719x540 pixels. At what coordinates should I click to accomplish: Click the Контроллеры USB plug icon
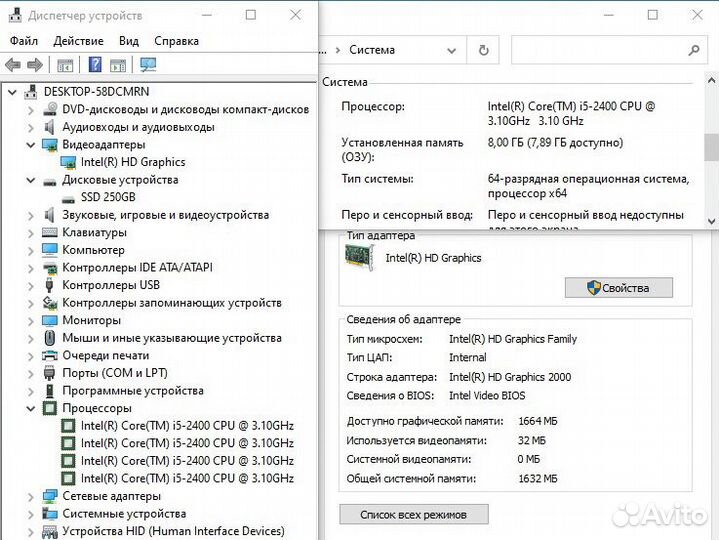(x=50, y=285)
